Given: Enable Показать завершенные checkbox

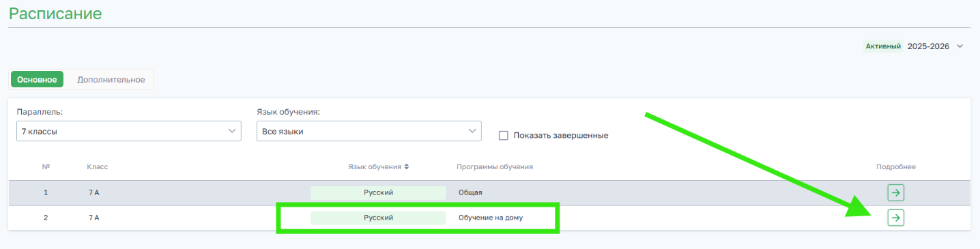Looking at the screenshot, I should pyautogui.click(x=504, y=135).
